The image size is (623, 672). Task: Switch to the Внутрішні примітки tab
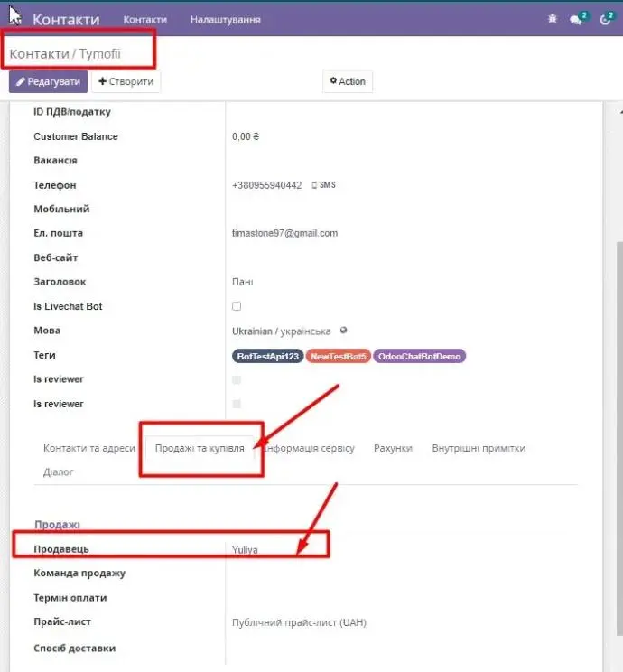(479, 448)
